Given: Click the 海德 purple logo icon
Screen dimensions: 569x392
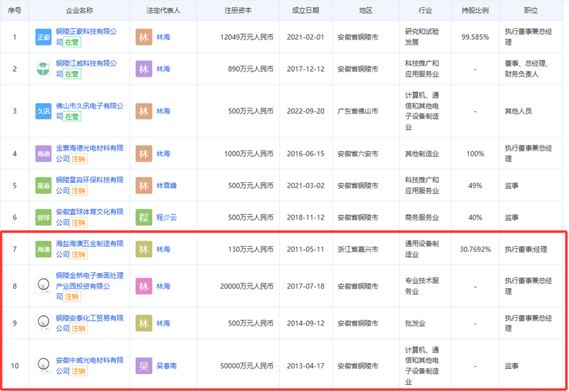Looking at the screenshot, I should (x=43, y=153).
